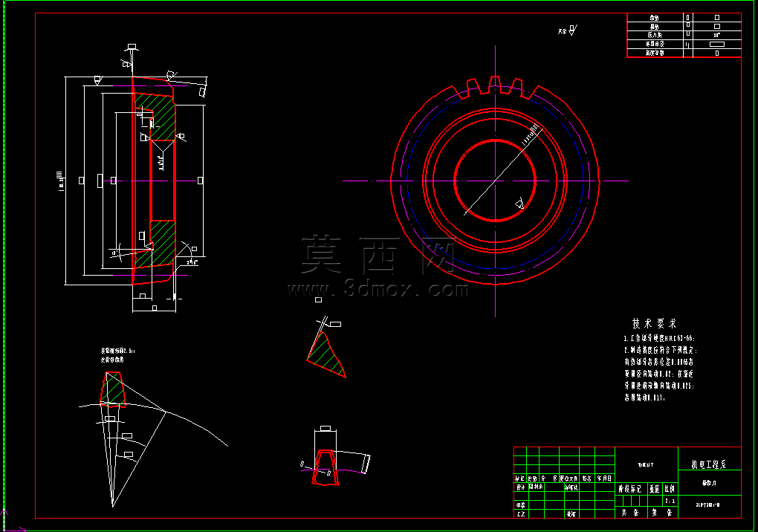Click the 2:1 scale value cell
The image size is (758, 532).
click(x=670, y=501)
